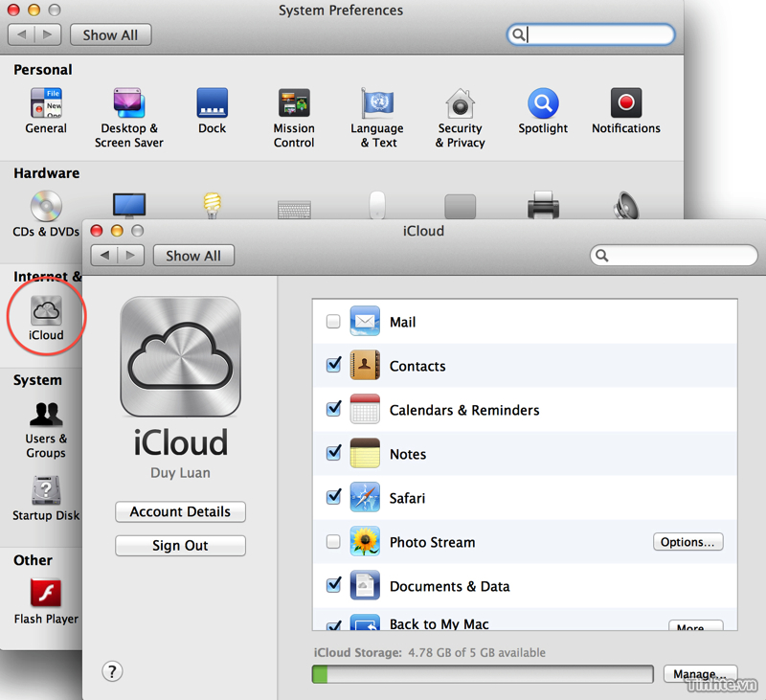Click the Displays monitor icon in Hardware

click(129, 205)
